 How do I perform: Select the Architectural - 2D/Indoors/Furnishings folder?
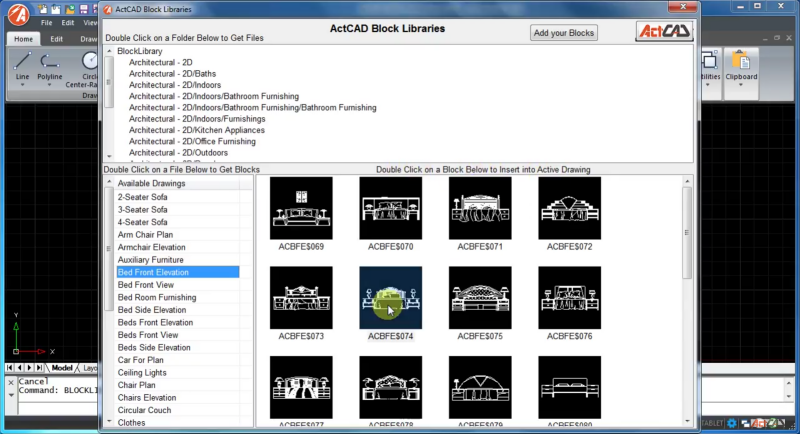tap(197, 119)
